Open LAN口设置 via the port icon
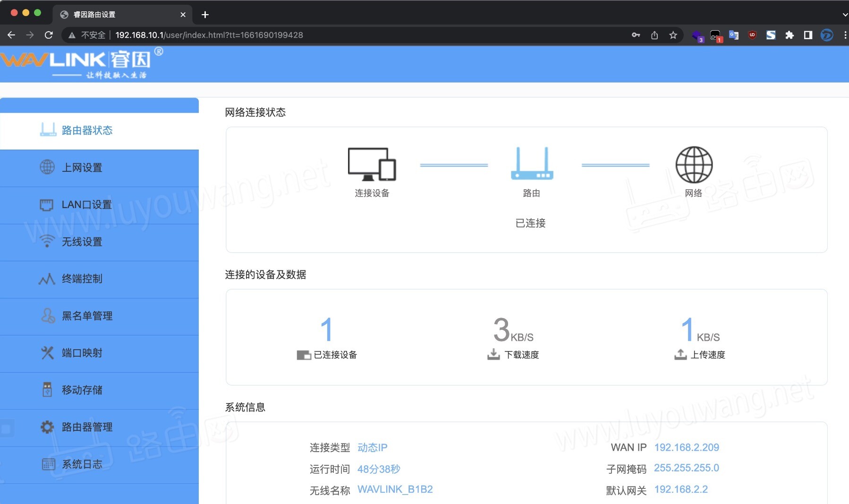The image size is (849, 504). pos(47,204)
